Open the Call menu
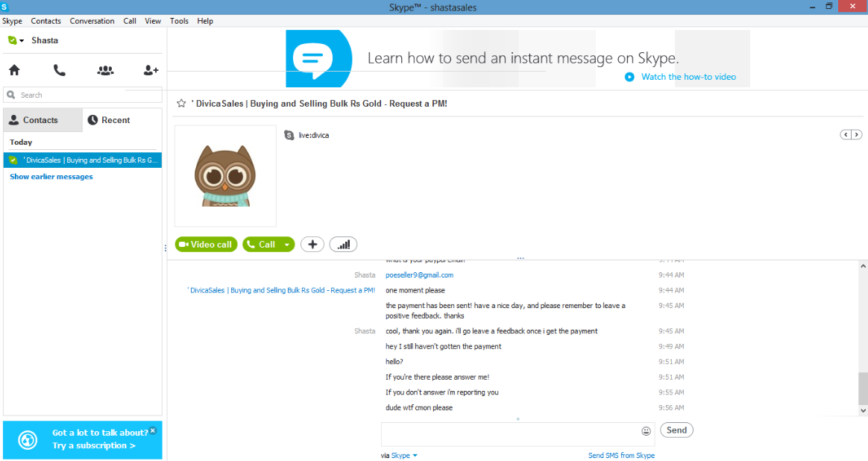This screenshot has height=461, width=868. click(x=130, y=21)
